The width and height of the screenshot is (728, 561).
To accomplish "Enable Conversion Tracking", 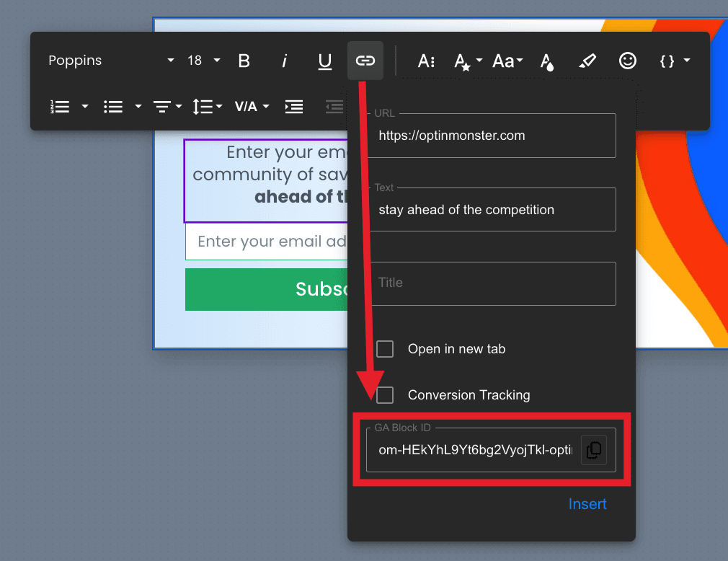I will coord(385,395).
